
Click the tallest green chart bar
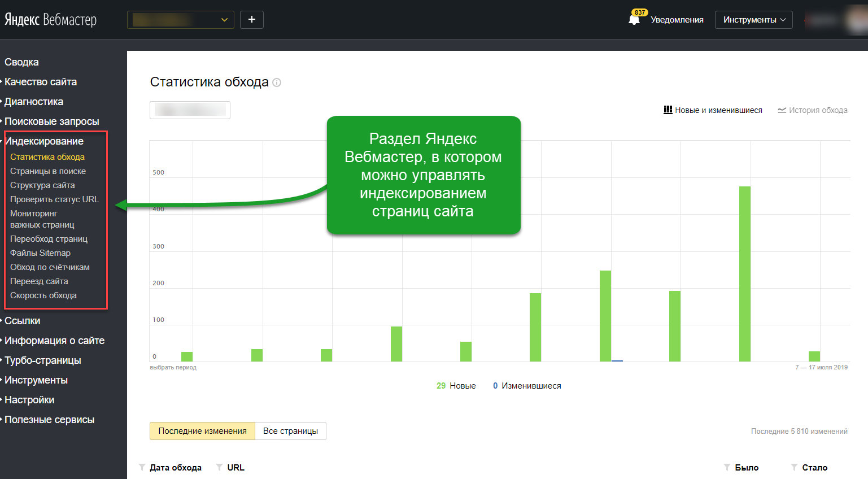(745, 274)
